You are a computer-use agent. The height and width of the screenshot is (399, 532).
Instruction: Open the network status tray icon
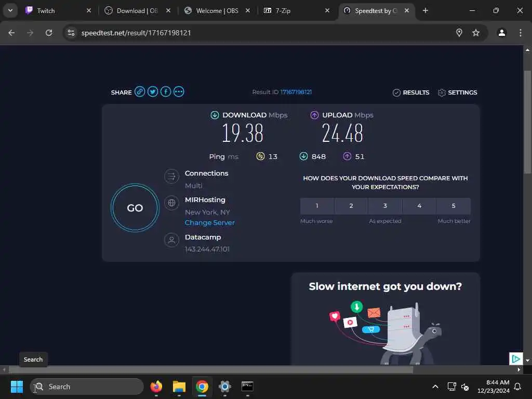tap(451, 387)
